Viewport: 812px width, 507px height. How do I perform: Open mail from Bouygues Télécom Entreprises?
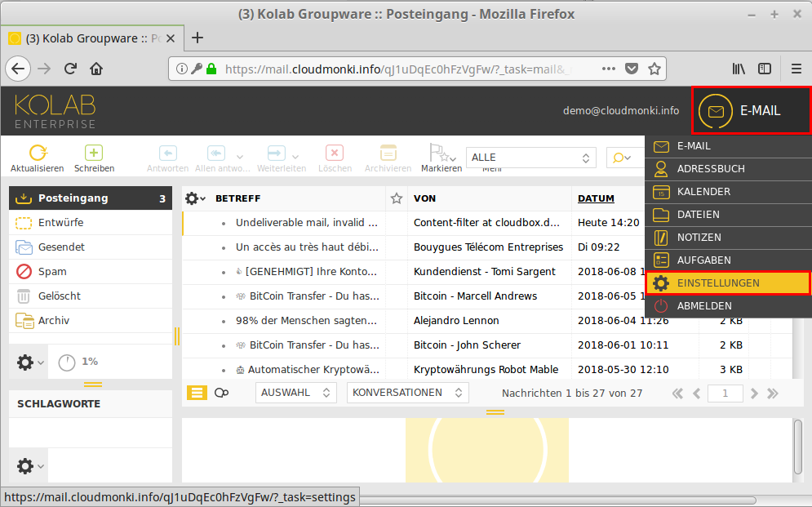(488, 247)
